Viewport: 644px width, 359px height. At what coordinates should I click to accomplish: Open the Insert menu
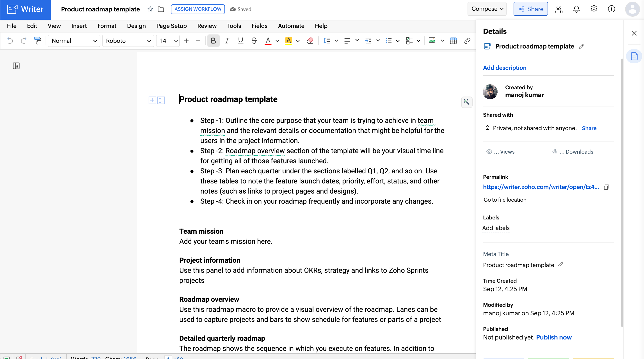(79, 26)
